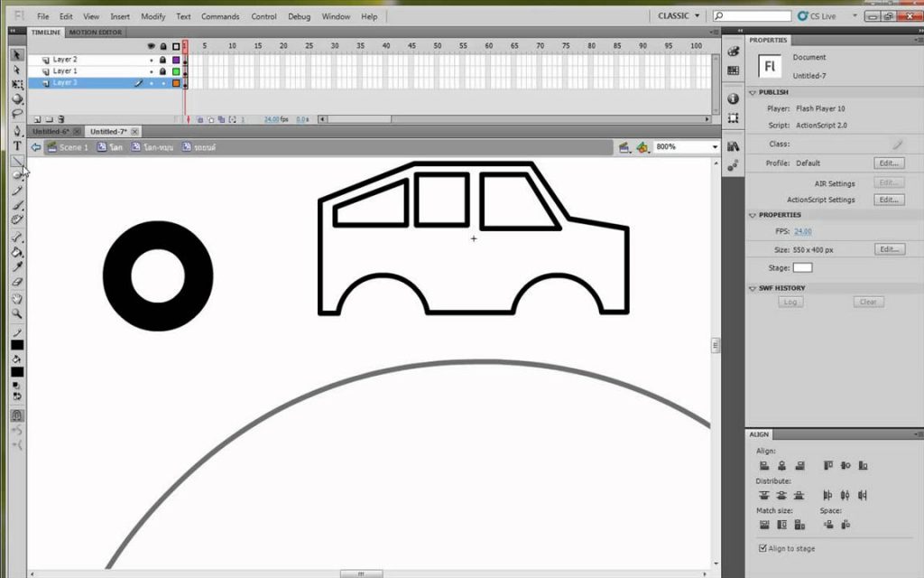Select the Zoom magnifier tool

point(17,313)
